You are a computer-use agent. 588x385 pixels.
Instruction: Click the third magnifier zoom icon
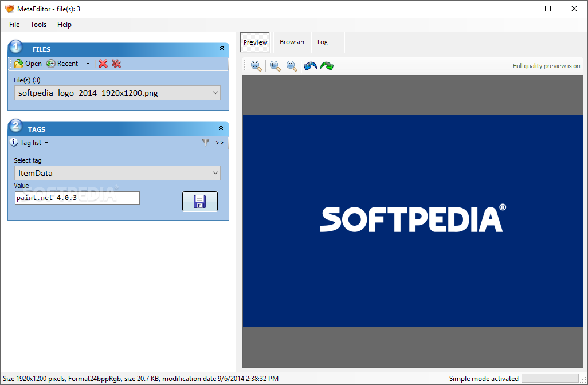(x=292, y=66)
